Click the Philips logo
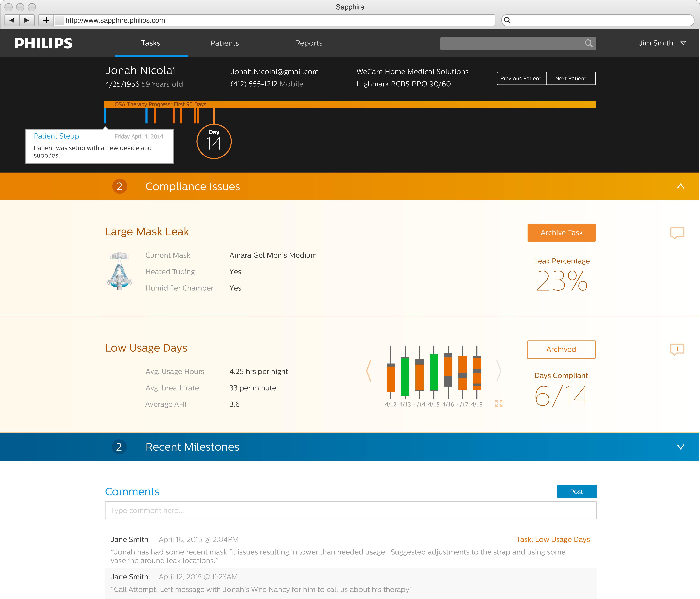700x599 pixels. [x=44, y=43]
